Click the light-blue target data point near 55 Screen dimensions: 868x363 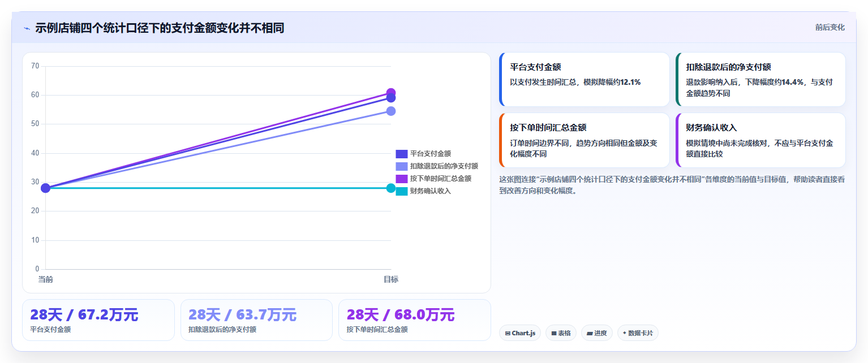pos(391,111)
